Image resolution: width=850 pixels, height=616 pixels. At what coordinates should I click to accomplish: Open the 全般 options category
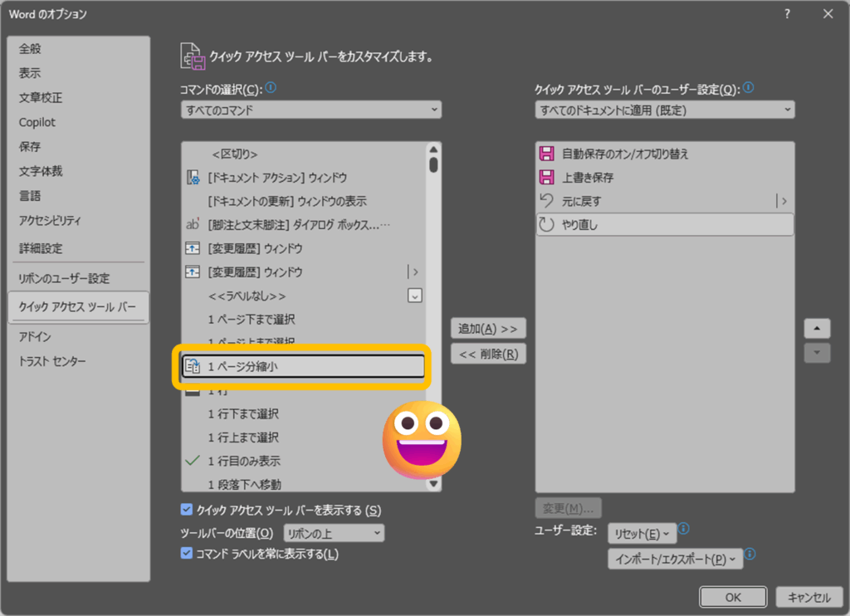31,49
